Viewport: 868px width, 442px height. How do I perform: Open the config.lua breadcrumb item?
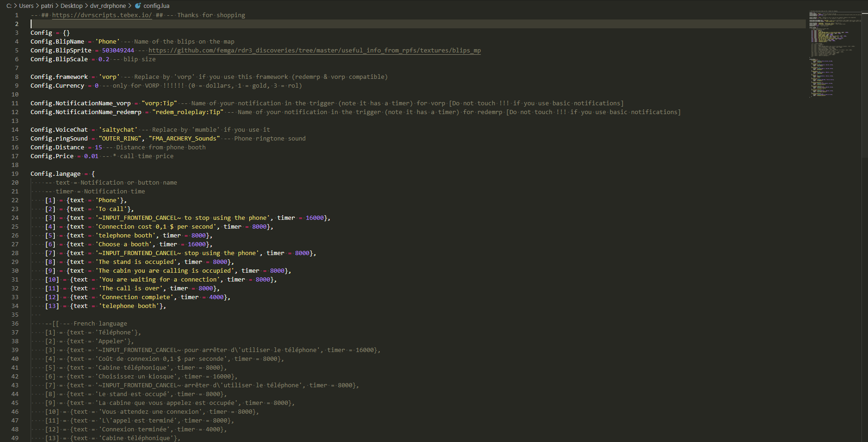[x=156, y=6]
